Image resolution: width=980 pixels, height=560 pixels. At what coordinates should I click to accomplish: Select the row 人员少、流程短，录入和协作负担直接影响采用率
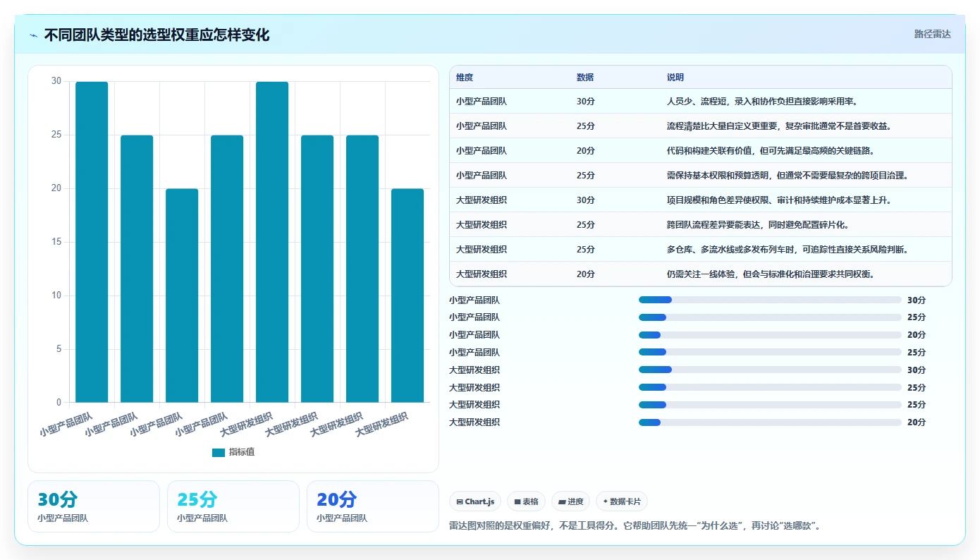[x=700, y=102]
